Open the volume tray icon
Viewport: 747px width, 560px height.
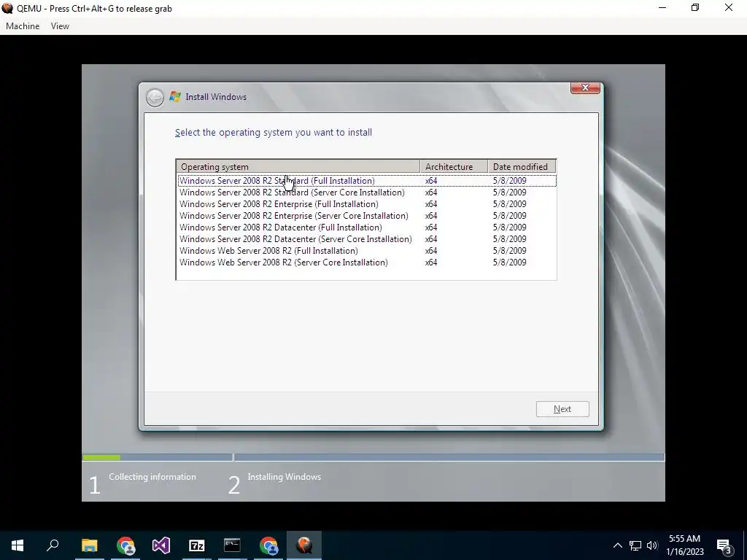[652, 545]
